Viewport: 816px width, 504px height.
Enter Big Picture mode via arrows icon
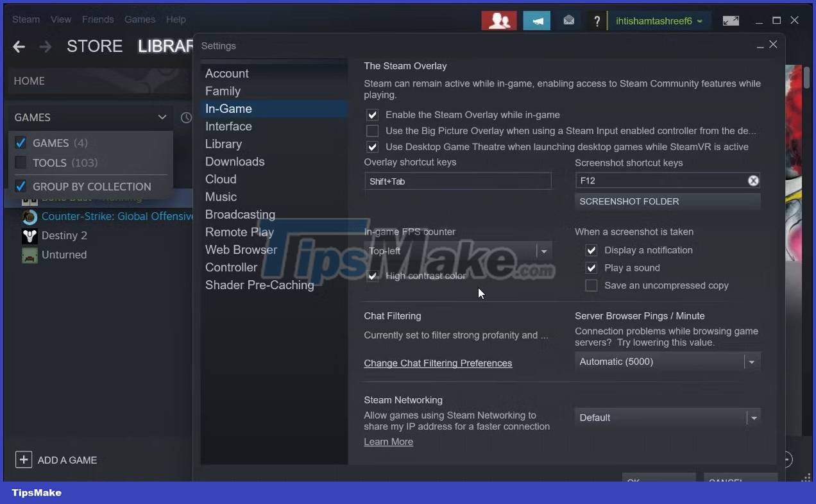click(731, 20)
